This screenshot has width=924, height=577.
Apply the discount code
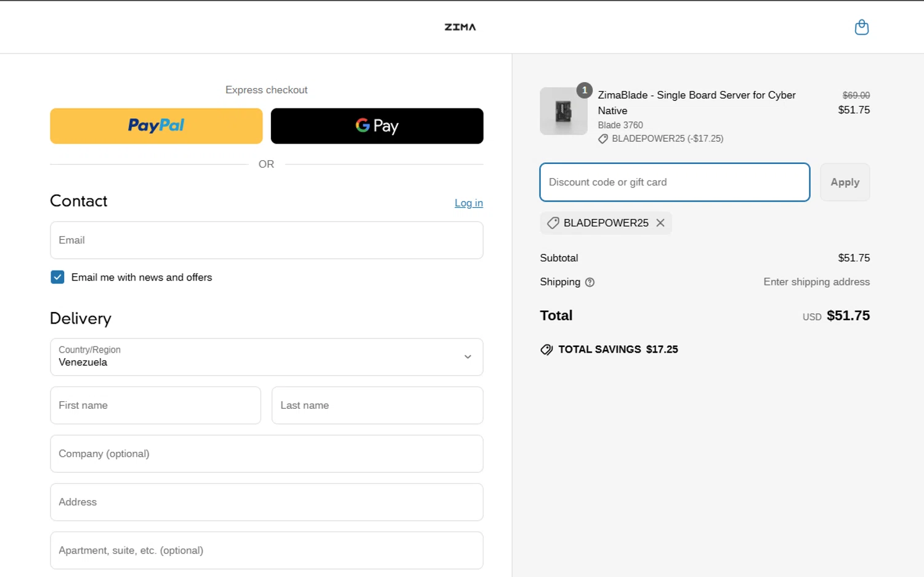845,182
